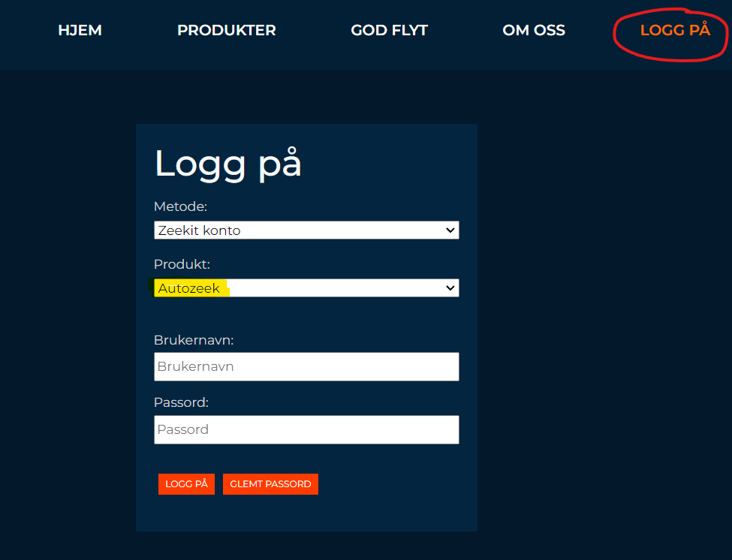Focus the Brukernavn input field
732x560 pixels.
click(306, 366)
